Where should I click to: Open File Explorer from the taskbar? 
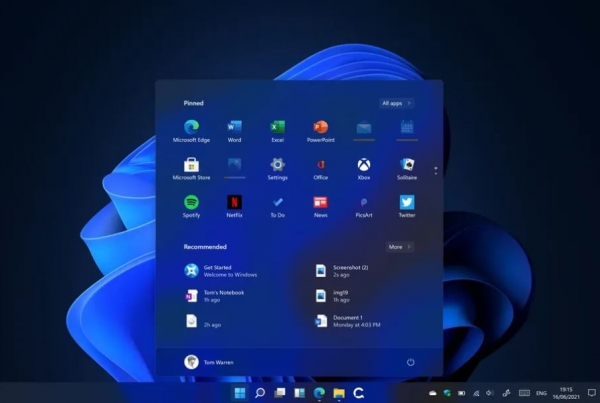[339, 393]
